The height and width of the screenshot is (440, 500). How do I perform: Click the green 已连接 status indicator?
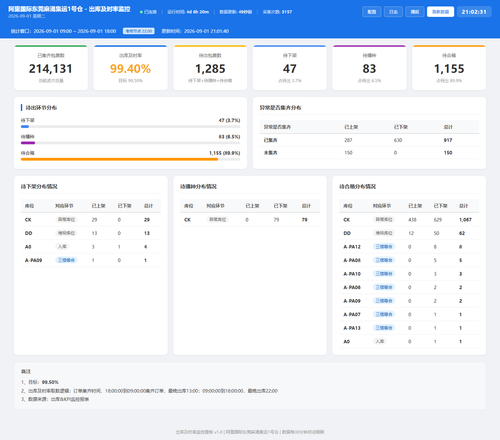[x=148, y=12]
